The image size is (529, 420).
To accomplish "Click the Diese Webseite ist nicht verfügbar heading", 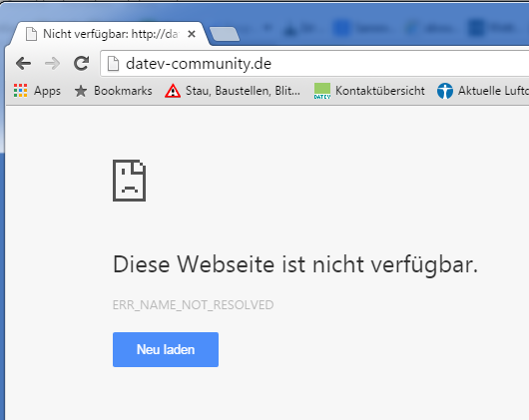I will (x=295, y=264).
